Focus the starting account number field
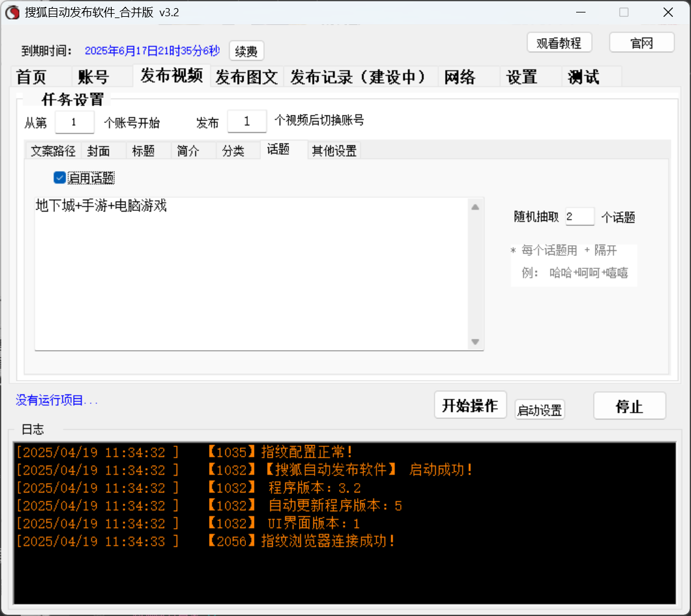The width and height of the screenshot is (691, 616). click(74, 122)
